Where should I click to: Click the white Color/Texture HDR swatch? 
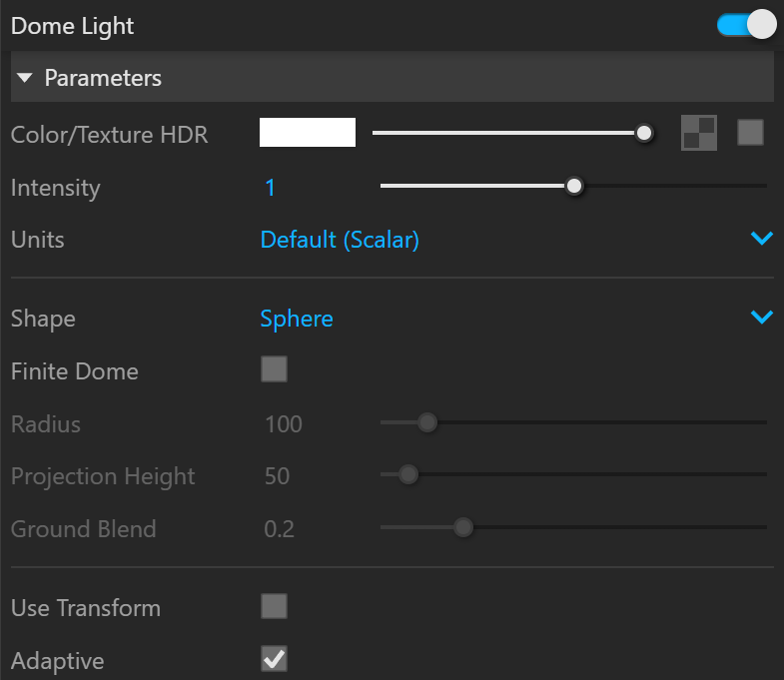[308, 133]
